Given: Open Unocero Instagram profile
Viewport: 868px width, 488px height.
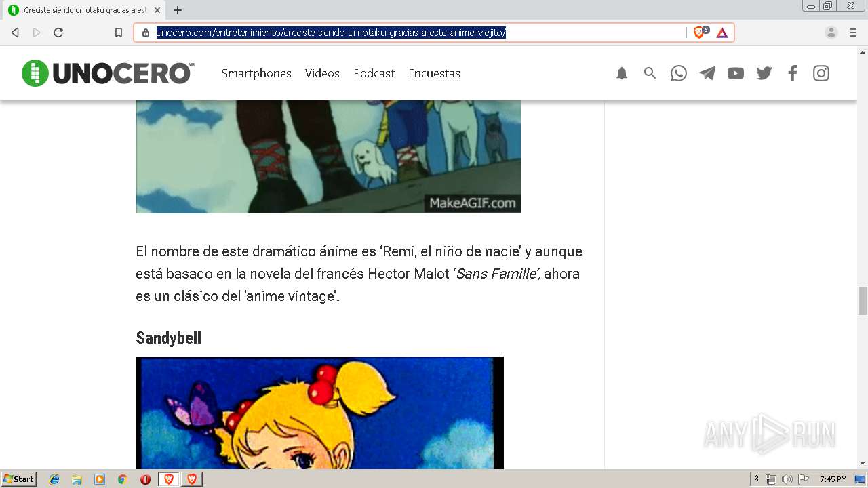Looking at the screenshot, I should pos(821,73).
